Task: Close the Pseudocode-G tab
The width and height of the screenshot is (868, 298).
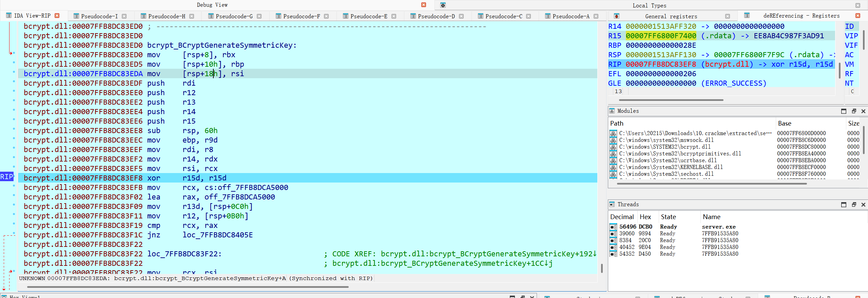Action: click(259, 16)
